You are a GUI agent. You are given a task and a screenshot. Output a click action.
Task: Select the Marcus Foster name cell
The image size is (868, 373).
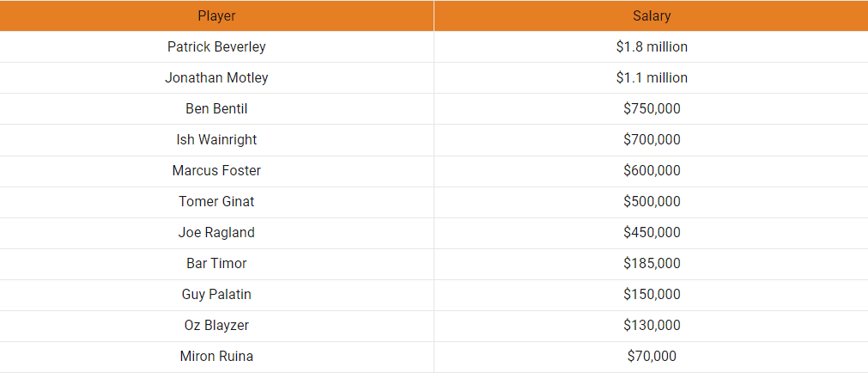tap(216, 170)
